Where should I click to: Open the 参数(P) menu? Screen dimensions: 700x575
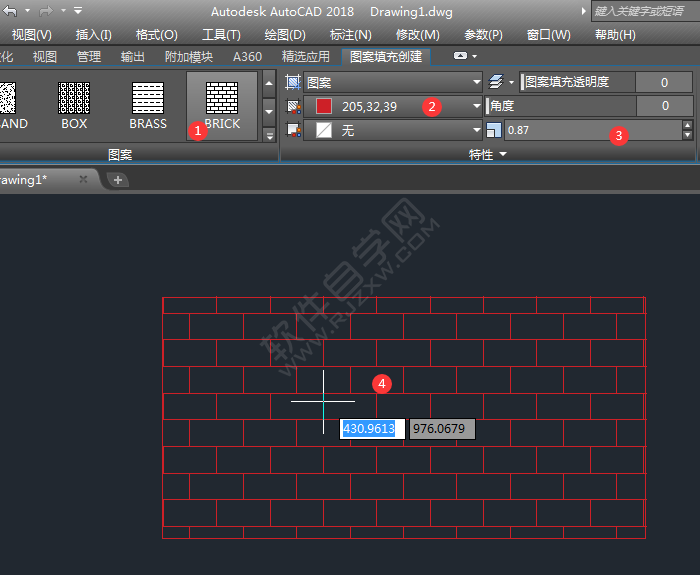tap(483, 35)
